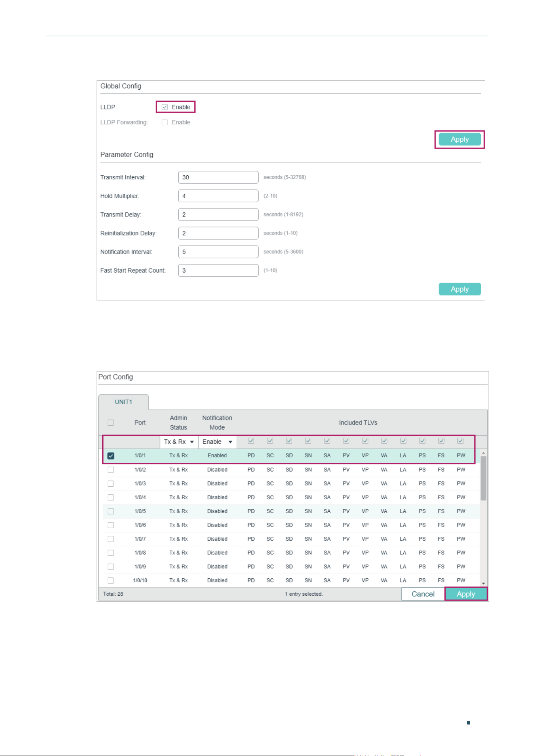The image size is (535, 756).
Task: Toggle the LLDP Forwarding Enable checkbox
Action: click(x=164, y=122)
